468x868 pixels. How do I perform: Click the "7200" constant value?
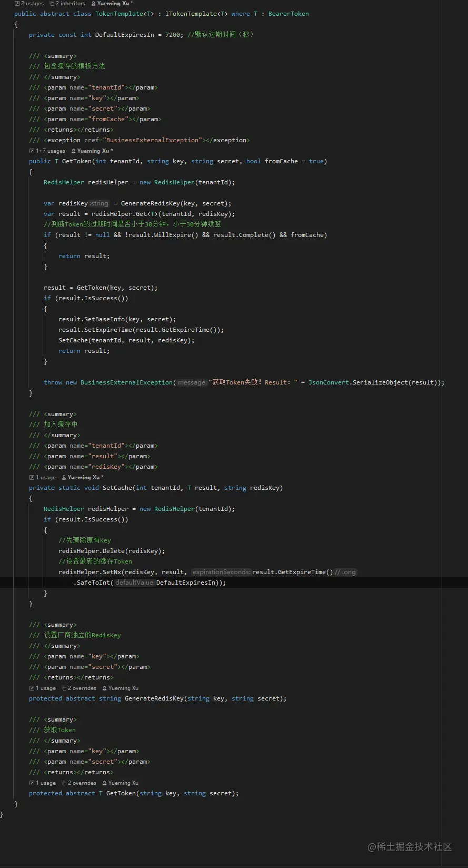click(173, 35)
